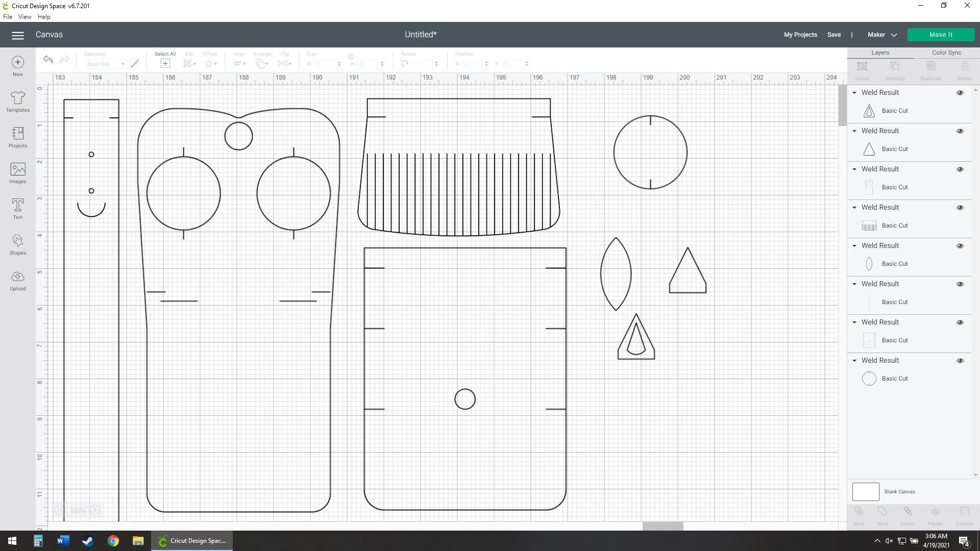Hide the fourth Weld Result layer
Viewport: 980px width, 551px height.
960,207
